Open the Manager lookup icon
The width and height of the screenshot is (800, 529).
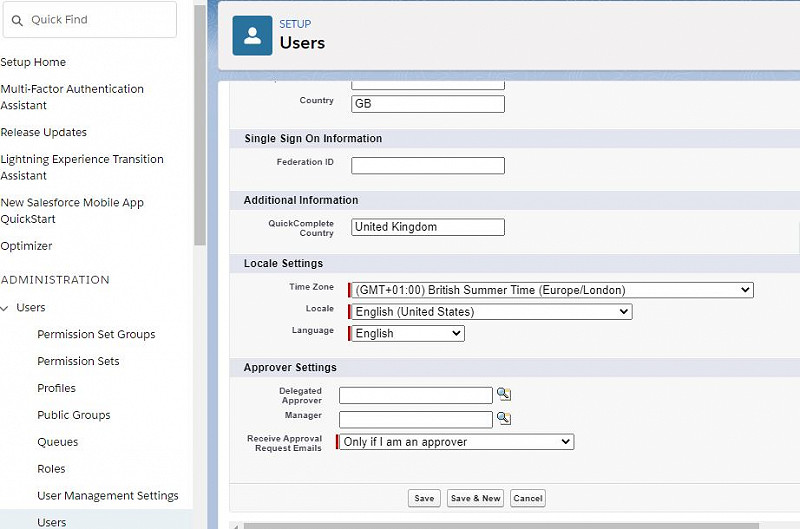504,418
